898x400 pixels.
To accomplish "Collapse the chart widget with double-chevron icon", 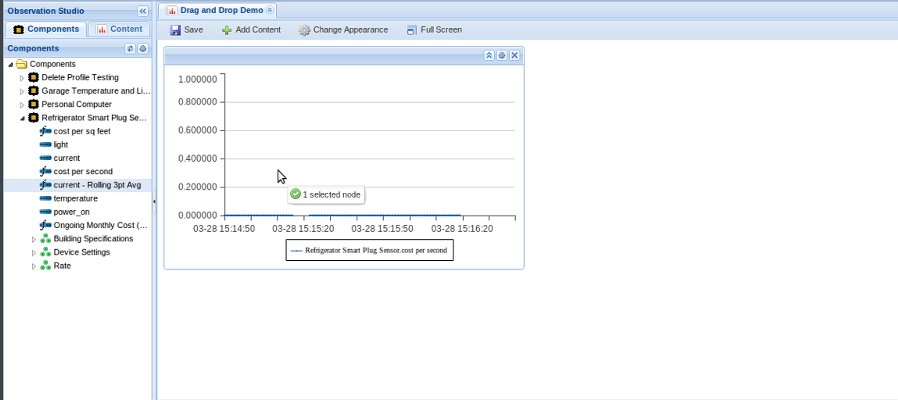I will pyautogui.click(x=489, y=55).
